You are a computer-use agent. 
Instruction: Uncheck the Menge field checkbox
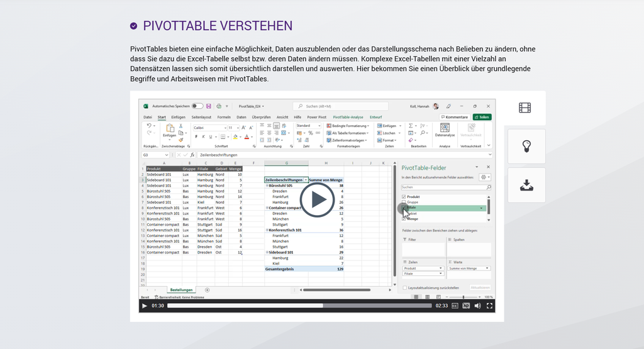click(x=404, y=219)
